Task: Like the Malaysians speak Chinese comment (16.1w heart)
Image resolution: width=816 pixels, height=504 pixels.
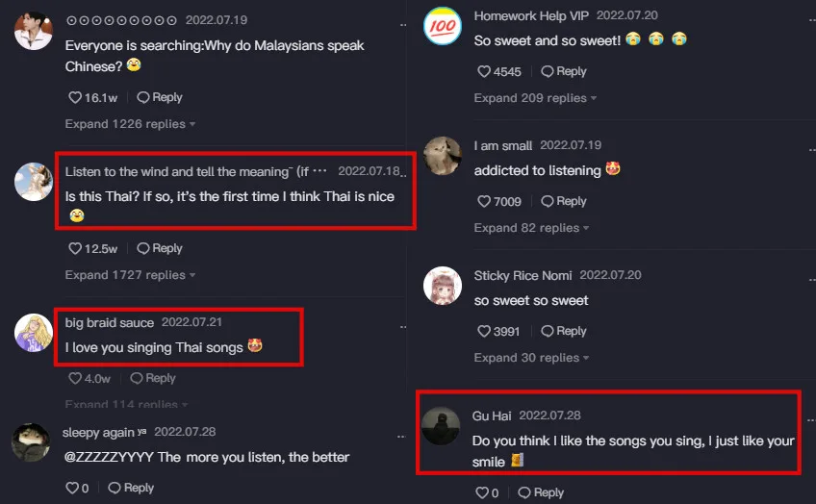Action: point(75,97)
